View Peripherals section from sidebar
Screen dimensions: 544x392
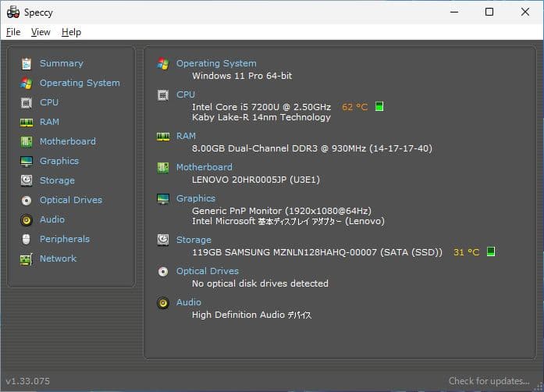[x=65, y=239]
